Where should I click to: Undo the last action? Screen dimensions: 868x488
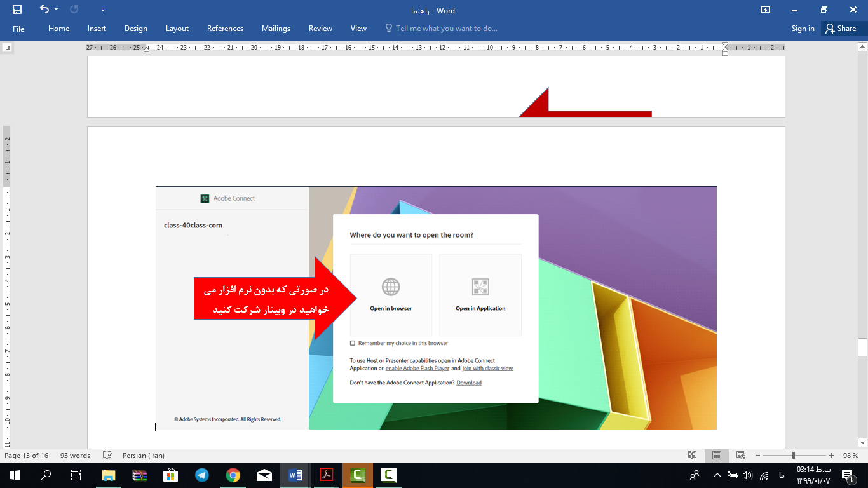44,10
